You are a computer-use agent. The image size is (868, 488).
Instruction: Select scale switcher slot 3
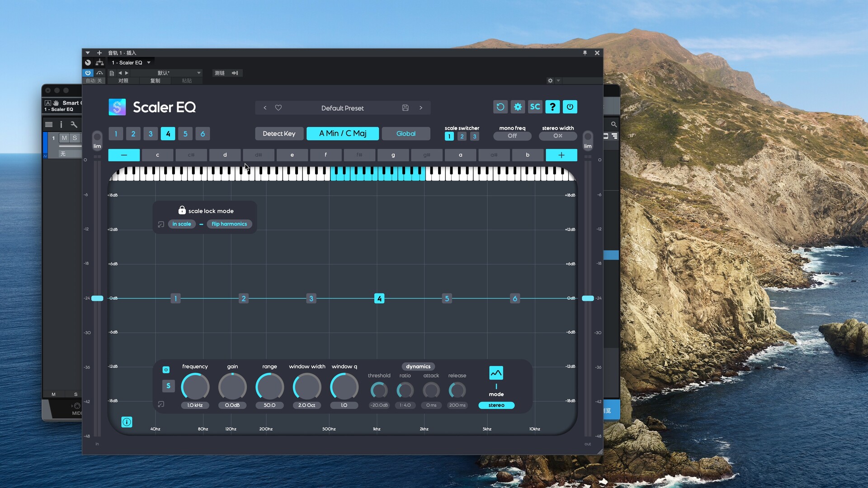pyautogui.click(x=474, y=136)
